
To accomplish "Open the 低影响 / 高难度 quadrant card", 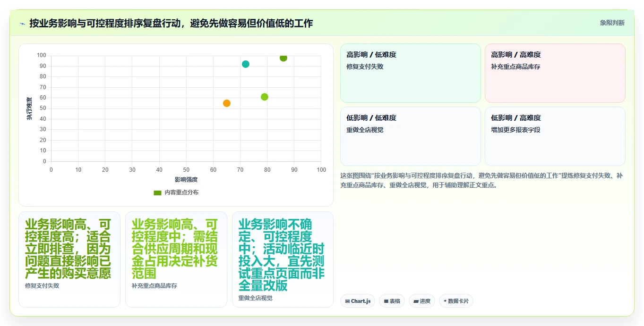I will point(555,136).
